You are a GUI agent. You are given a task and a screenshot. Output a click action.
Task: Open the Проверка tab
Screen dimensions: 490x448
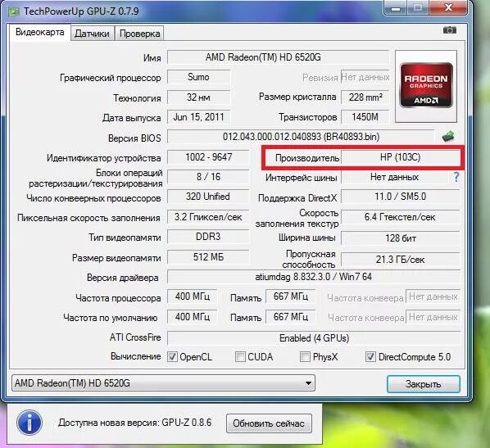click(139, 34)
